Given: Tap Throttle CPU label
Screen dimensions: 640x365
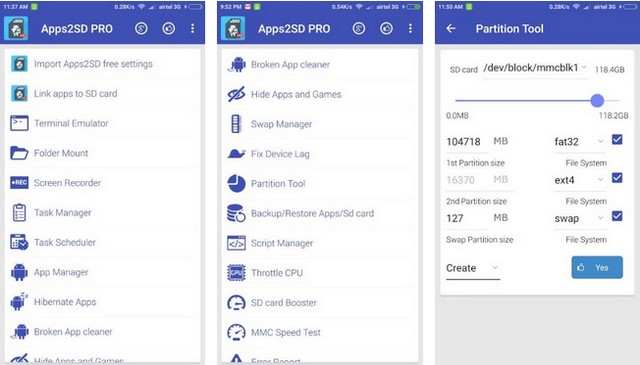Looking at the screenshot, I should point(277,273).
